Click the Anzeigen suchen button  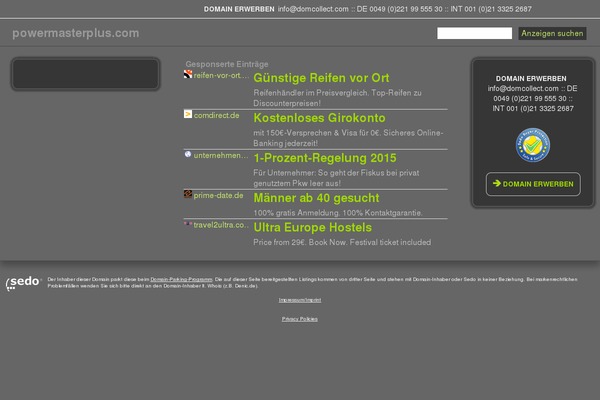tap(552, 33)
